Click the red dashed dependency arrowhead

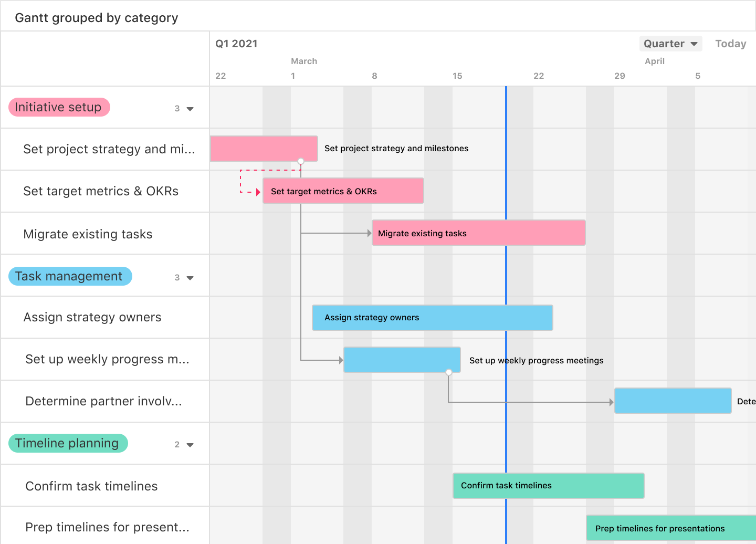coord(258,192)
